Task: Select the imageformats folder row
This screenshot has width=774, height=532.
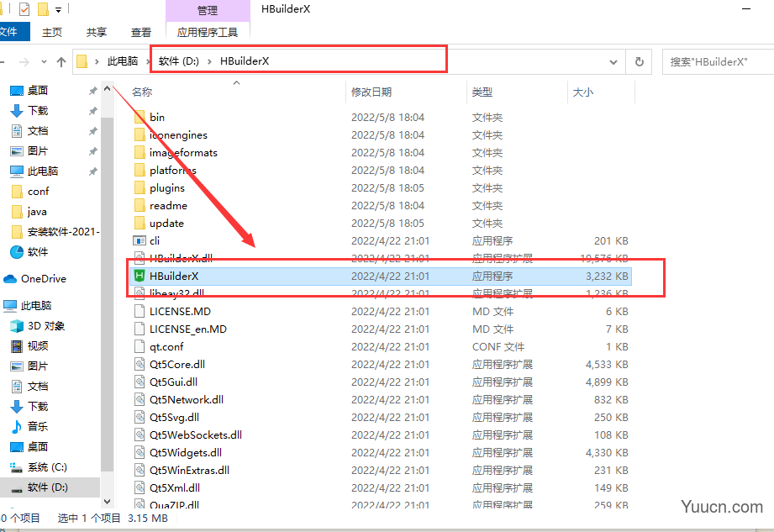Action: point(381,152)
